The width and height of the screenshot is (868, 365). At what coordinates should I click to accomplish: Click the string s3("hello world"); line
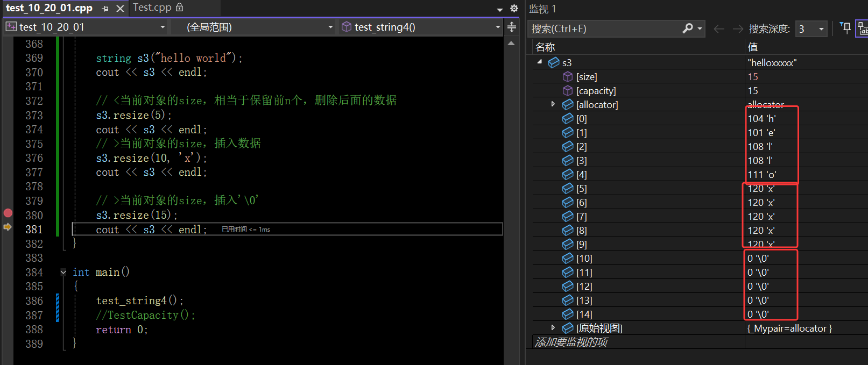(x=169, y=58)
